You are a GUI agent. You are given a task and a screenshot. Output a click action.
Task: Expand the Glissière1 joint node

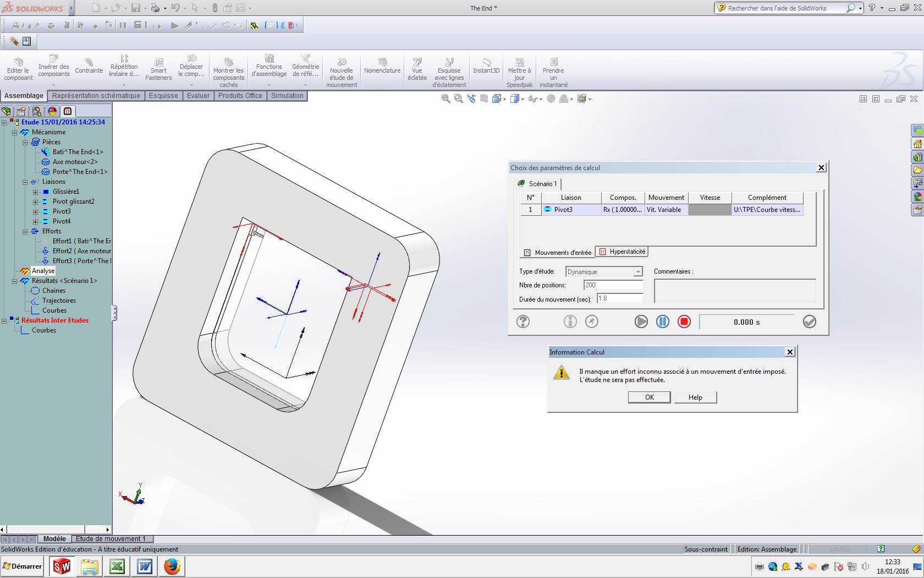(36, 192)
